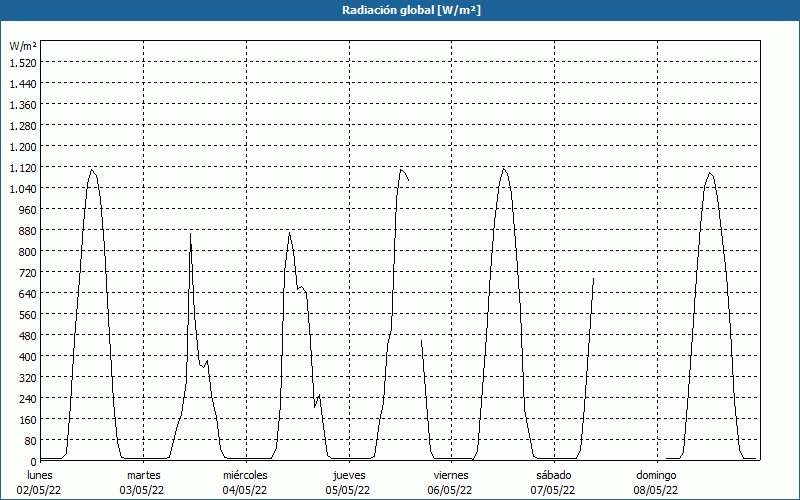Click the 07/05/22 date label
Screen dimensions: 800x500
pyautogui.click(x=553, y=490)
